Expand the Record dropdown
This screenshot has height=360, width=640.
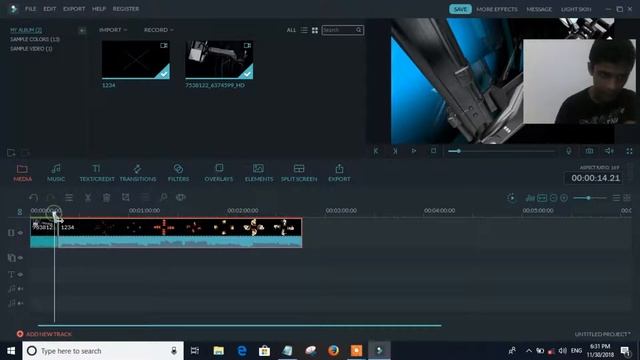pos(159,30)
